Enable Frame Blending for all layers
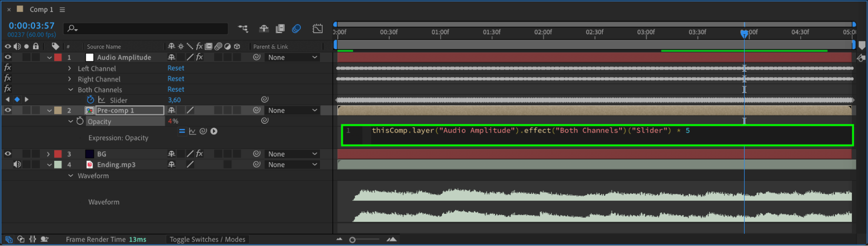The width and height of the screenshot is (868, 246). (280, 29)
